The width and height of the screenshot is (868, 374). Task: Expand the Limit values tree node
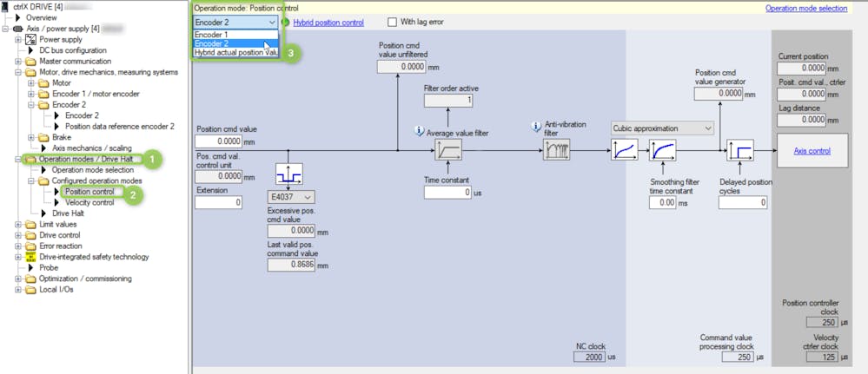click(x=19, y=224)
